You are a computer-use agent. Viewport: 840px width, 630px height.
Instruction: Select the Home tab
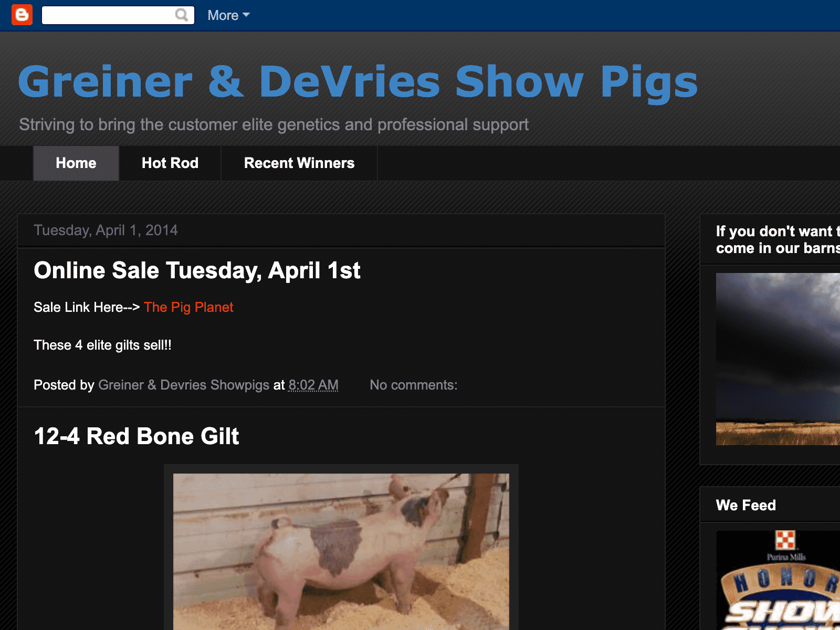[76, 163]
